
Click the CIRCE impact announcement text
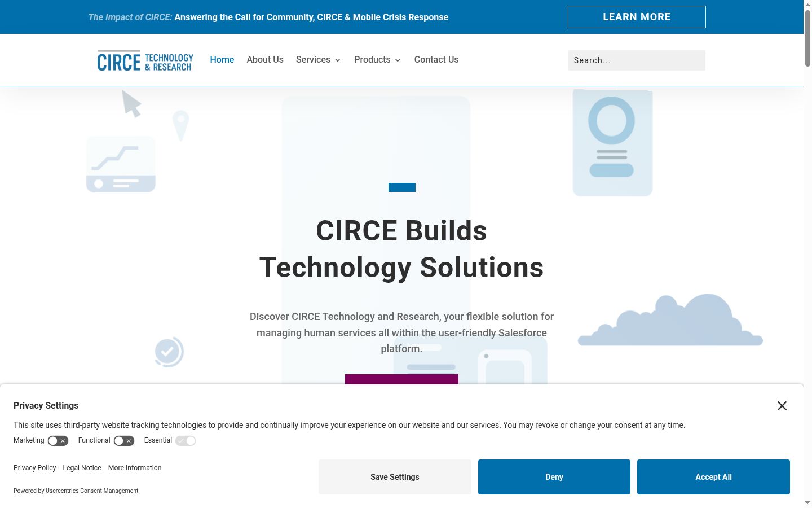click(268, 17)
